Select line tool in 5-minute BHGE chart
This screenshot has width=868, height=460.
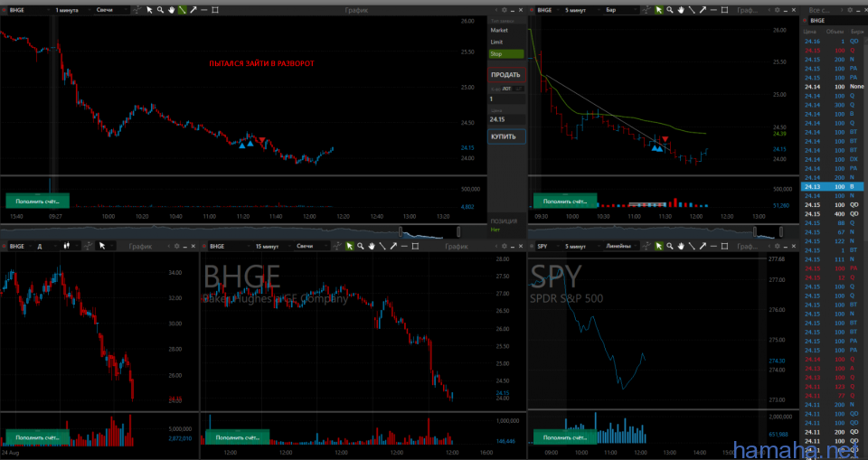[x=692, y=10]
